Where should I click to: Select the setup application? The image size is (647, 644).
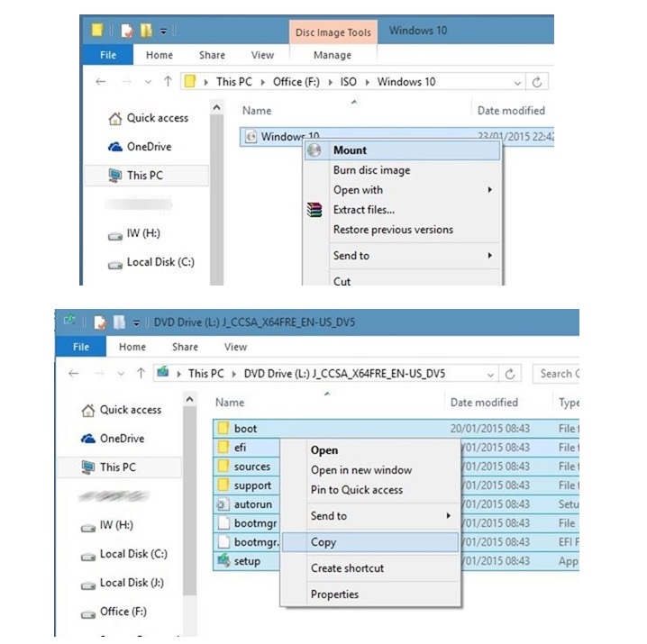pyautogui.click(x=246, y=561)
